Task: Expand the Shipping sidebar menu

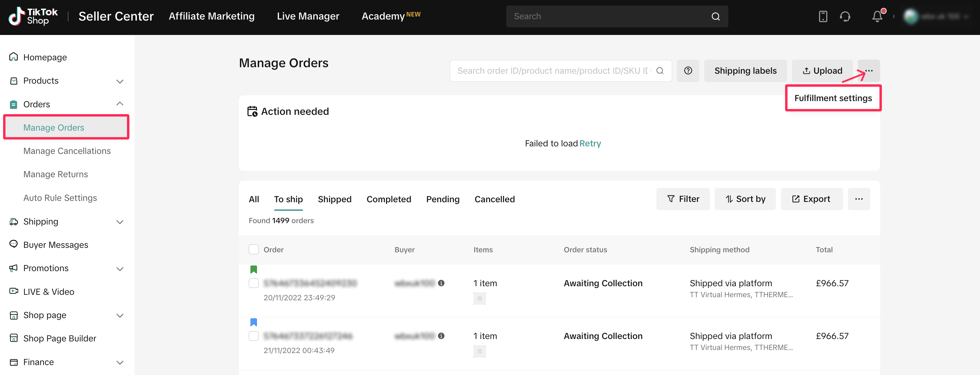Action: pos(120,222)
